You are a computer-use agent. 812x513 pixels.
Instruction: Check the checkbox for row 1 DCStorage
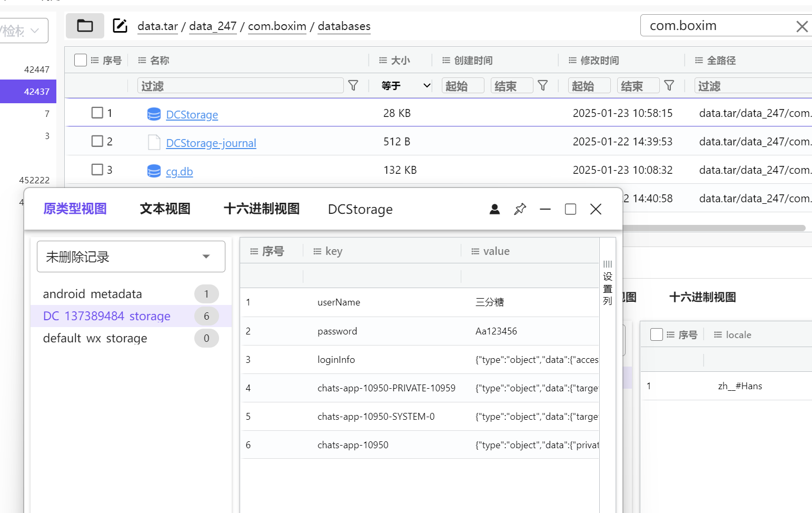point(97,113)
